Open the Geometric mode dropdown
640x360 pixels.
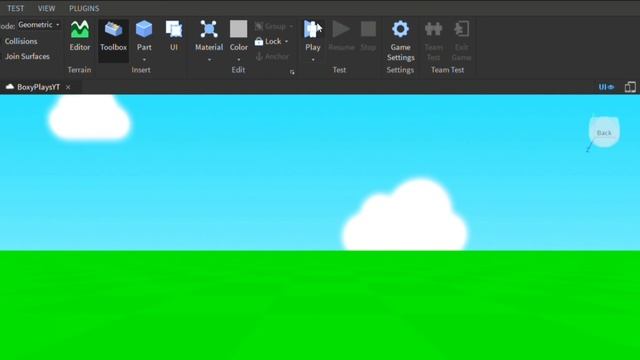click(39, 25)
